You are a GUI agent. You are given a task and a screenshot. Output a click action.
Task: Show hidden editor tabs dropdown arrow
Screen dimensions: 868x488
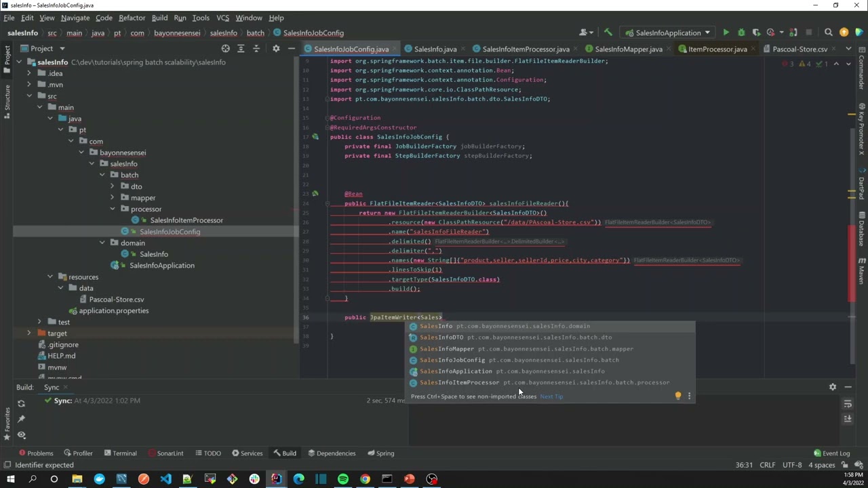pyautogui.click(x=848, y=49)
